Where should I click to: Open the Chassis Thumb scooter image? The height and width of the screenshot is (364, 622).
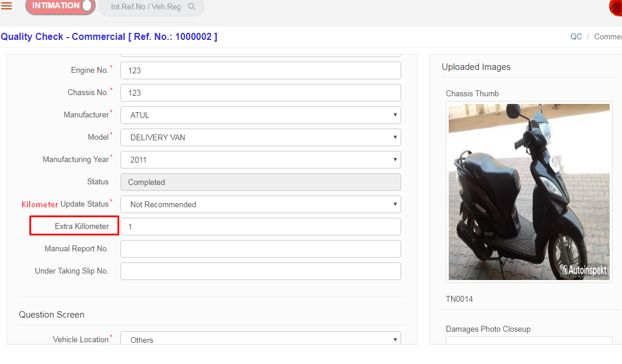tap(529, 192)
